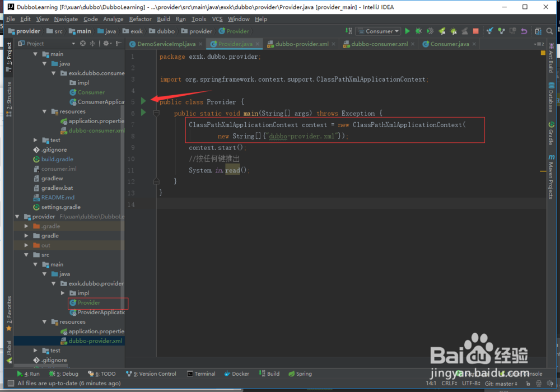Open the Git: master branch selector
560x392 pixels.
click(501, 384)
